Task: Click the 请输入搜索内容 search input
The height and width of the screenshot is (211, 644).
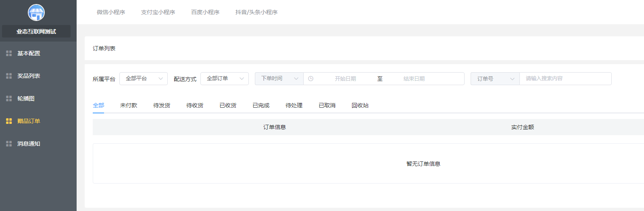Action: pyautogui.click(x=566, y=79)
